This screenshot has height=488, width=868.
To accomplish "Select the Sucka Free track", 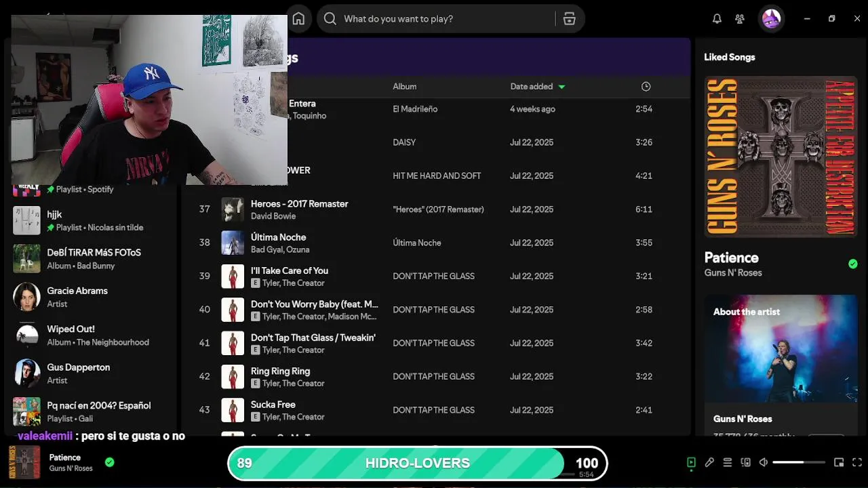I will [273, 405].
